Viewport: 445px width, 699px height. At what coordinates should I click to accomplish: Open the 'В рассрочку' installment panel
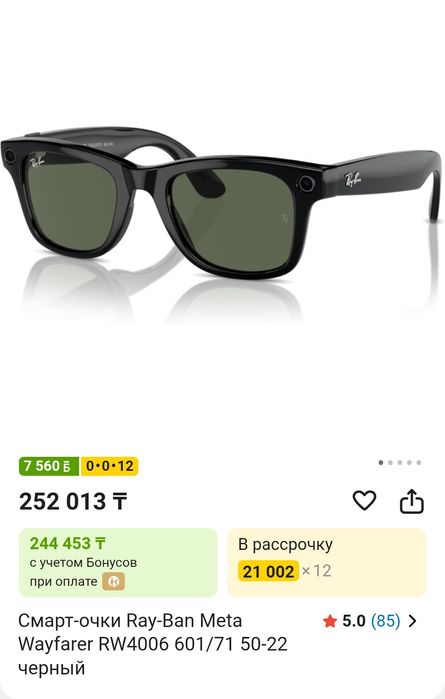327,562
